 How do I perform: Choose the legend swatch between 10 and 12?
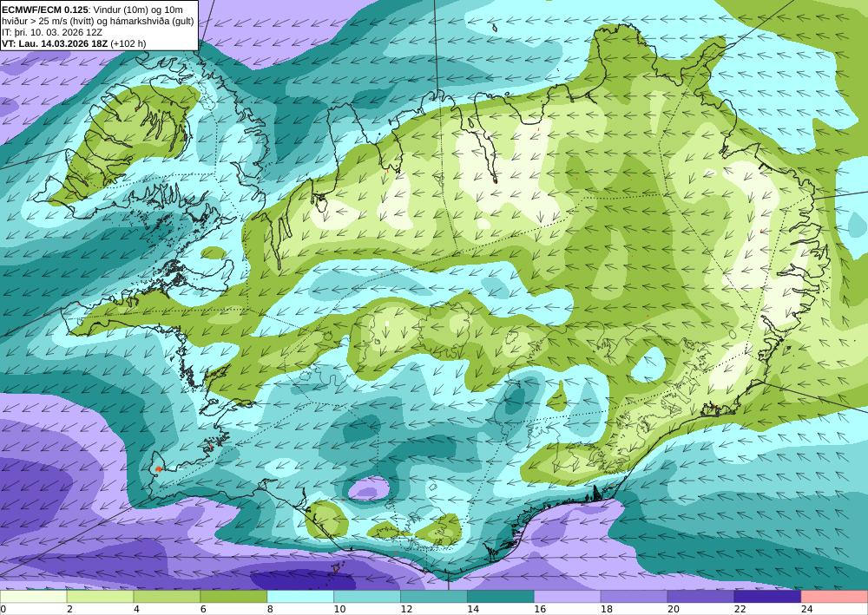(x=367, y=597)
